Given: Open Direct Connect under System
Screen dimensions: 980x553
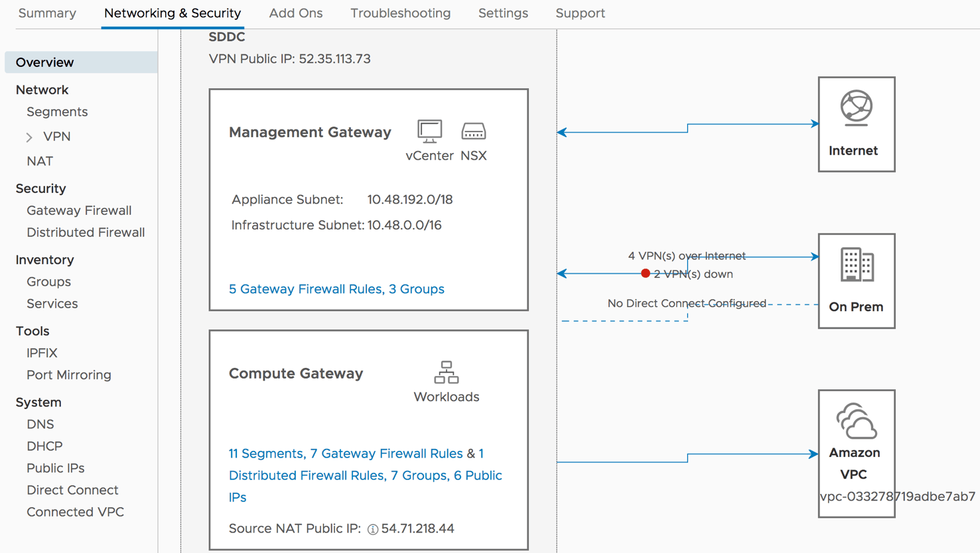Looking at the screenshot, I should pyautogui.click(x=72, y=490).
